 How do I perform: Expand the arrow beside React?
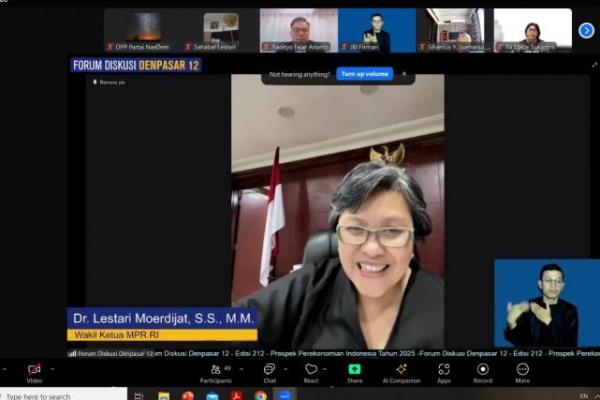[x=325, y=369]
